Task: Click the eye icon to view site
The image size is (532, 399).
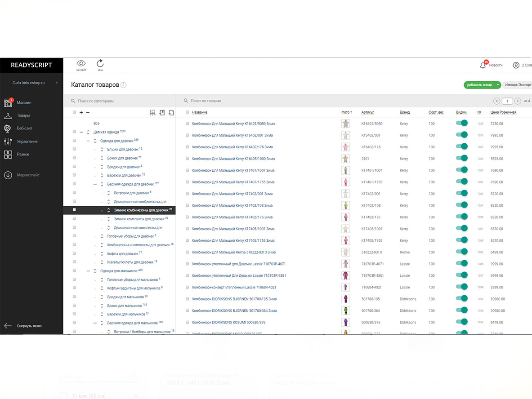Action: tap(81, 64)
